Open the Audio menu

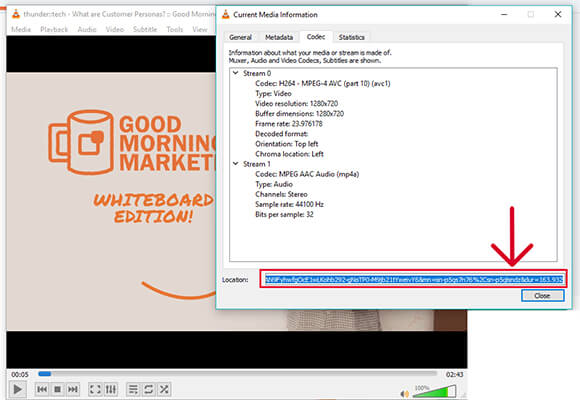tap(87, 29)
